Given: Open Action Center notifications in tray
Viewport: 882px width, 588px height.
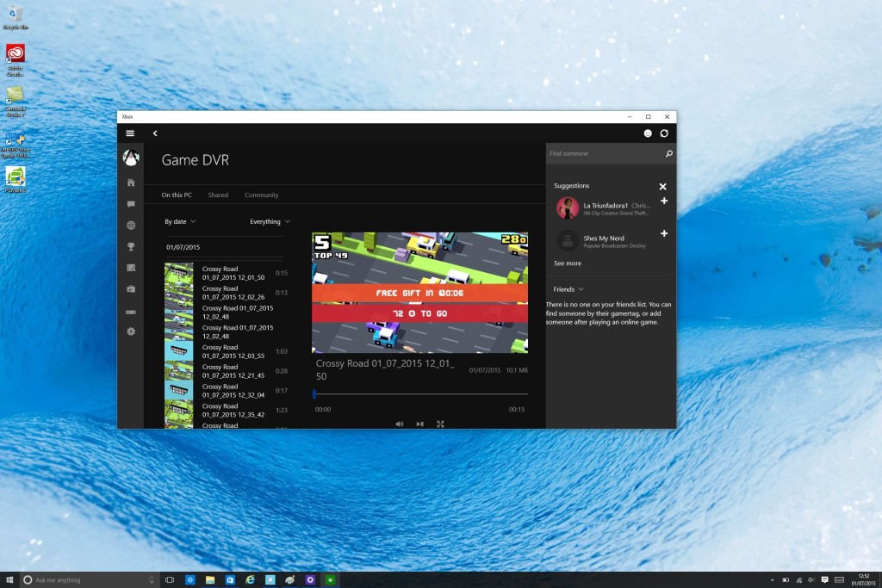Looking at the screenshot, I should click(824, 579).
